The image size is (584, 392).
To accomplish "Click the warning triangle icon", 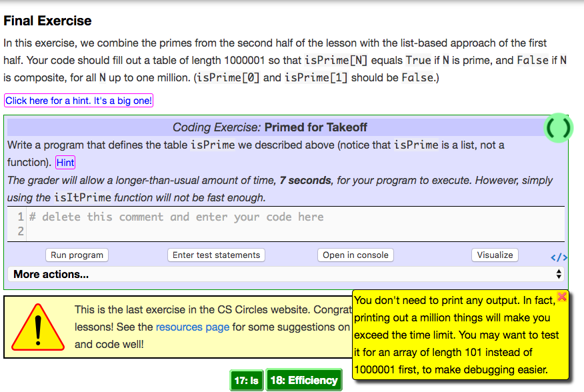I will pyautogui.click(x=37, y=326).
